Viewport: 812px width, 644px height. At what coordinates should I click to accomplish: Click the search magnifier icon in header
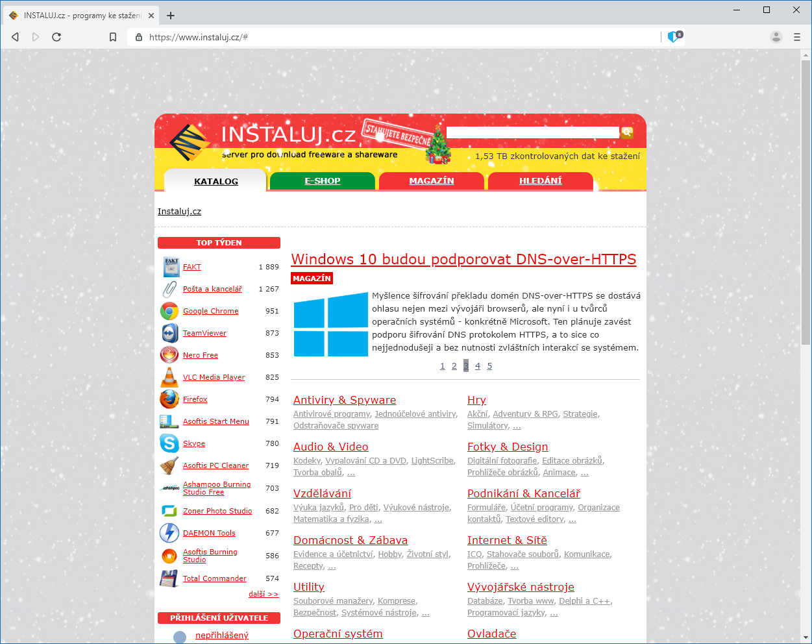627,132
